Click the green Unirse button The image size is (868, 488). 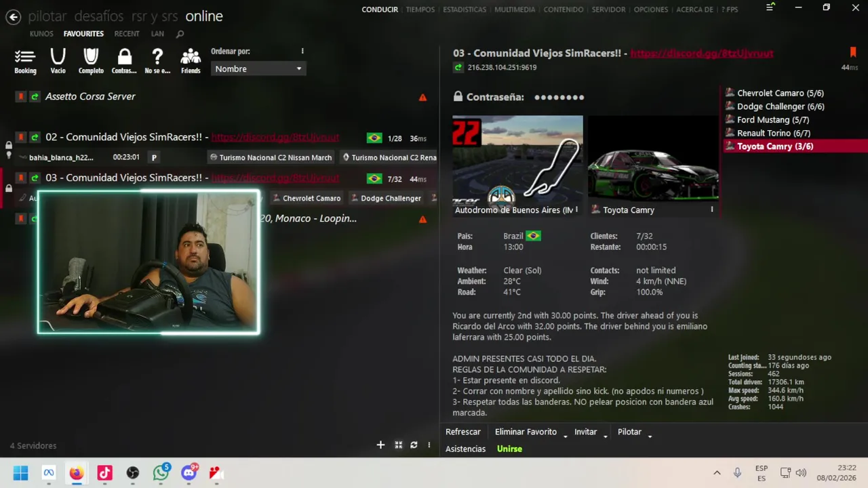(x=509, y=449)
